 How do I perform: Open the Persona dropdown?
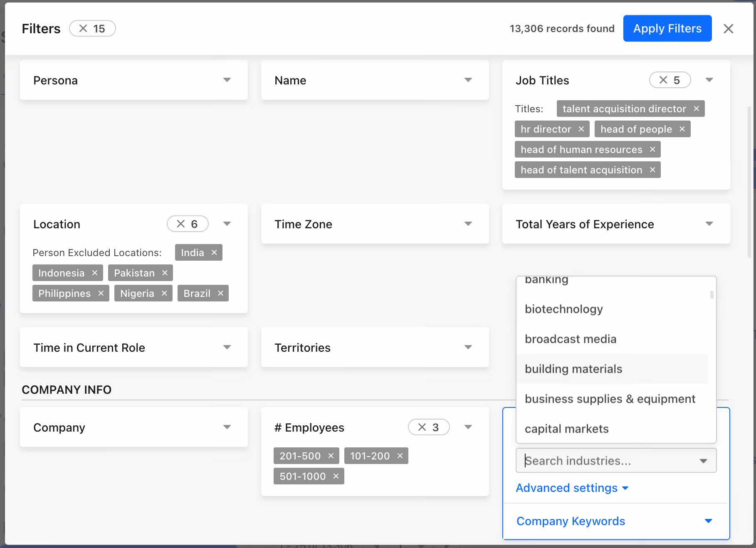[x=227, y=80]
